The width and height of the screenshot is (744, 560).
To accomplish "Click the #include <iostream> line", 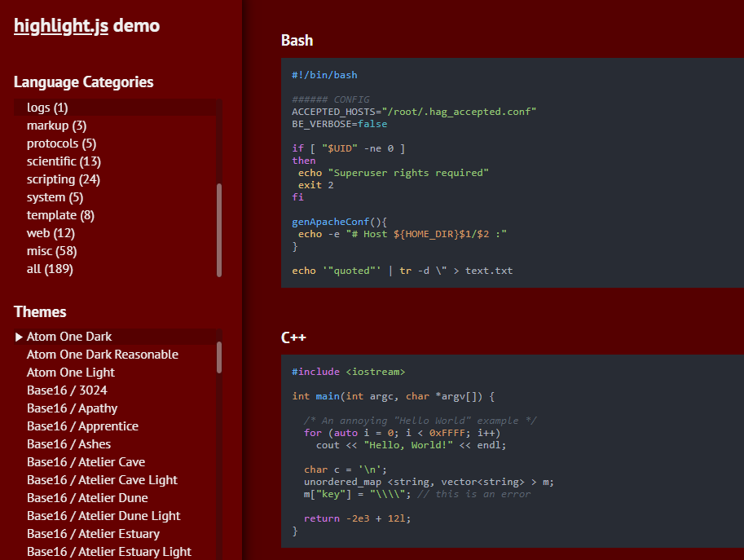I will click(348, 372).
